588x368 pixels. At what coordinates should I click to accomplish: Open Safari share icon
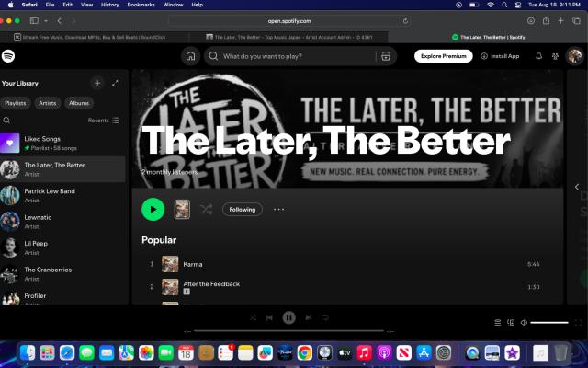546,20
